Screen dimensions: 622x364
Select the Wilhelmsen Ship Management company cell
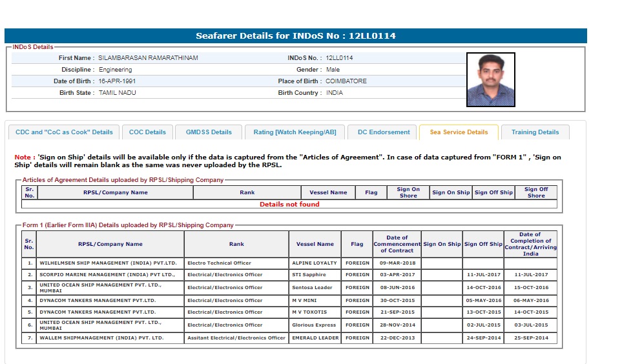coord(109,263)
